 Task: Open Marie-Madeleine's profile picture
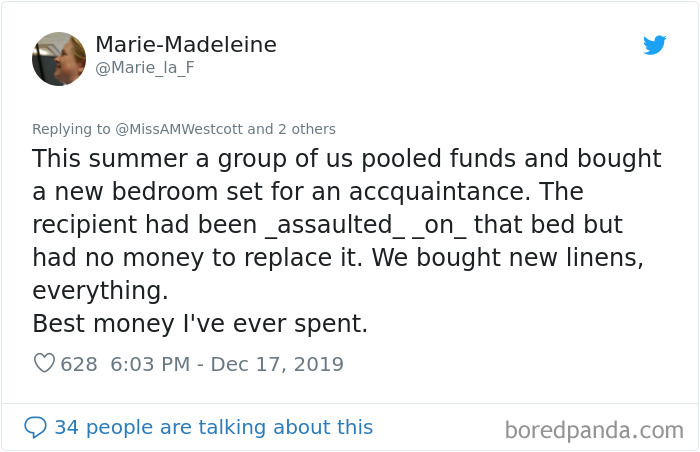59,58
